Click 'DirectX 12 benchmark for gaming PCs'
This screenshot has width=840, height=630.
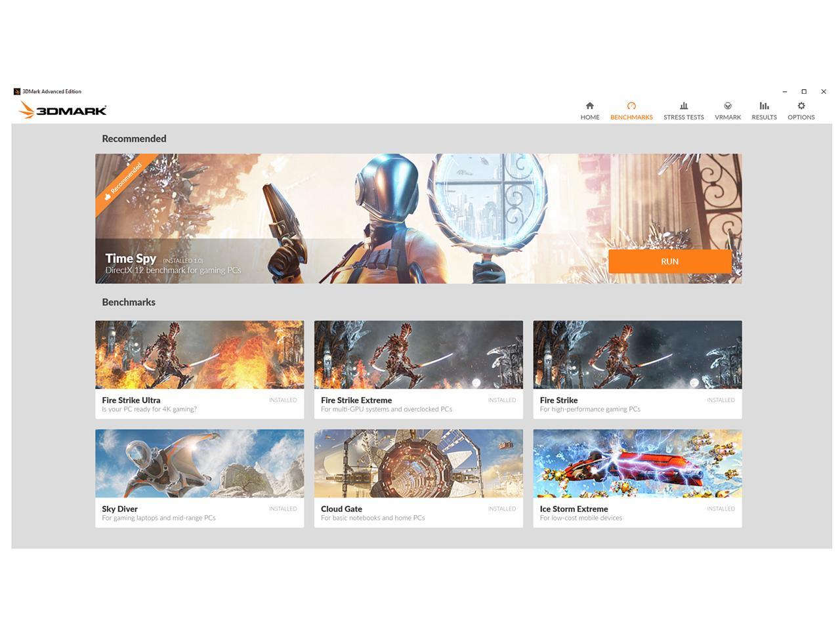pos(173,270)
